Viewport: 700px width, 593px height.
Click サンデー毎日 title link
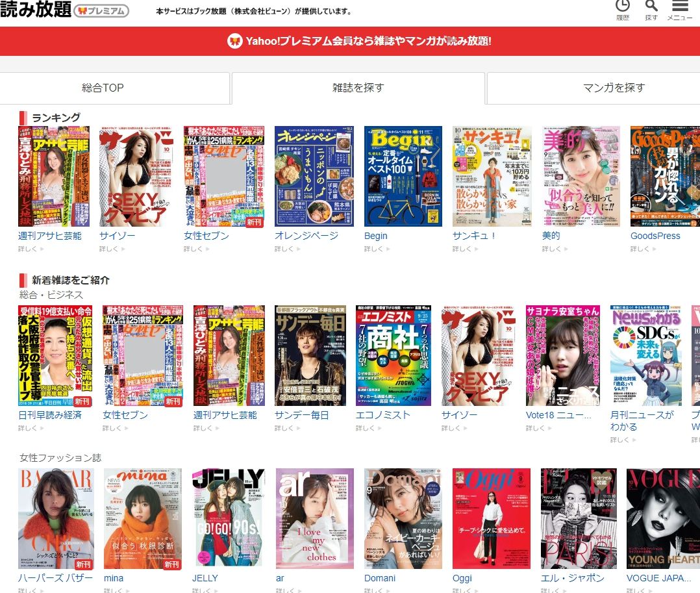302,415
